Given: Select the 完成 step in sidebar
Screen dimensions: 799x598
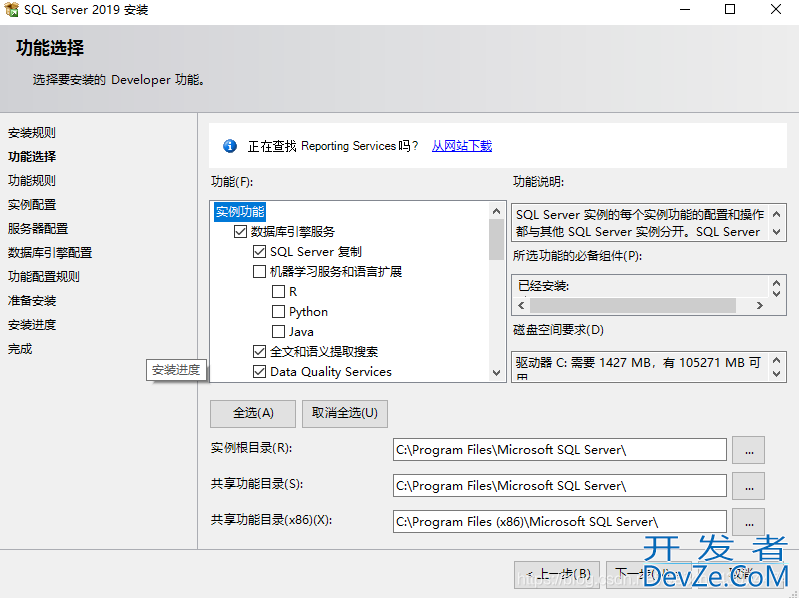Looking at the screenshot, I should click(x=20, y=348).
